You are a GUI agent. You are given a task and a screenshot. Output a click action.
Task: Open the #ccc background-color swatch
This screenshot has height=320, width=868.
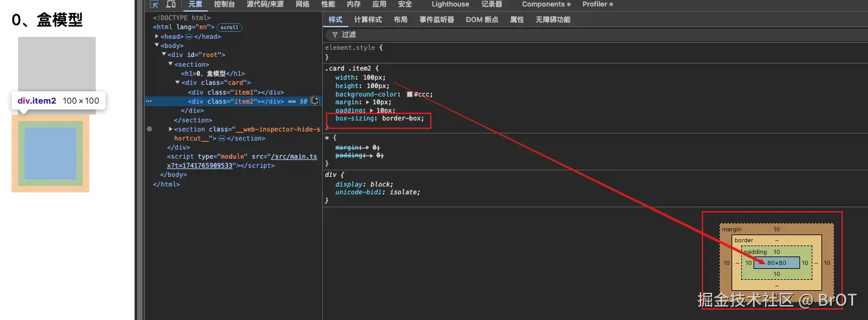(409, 95)
